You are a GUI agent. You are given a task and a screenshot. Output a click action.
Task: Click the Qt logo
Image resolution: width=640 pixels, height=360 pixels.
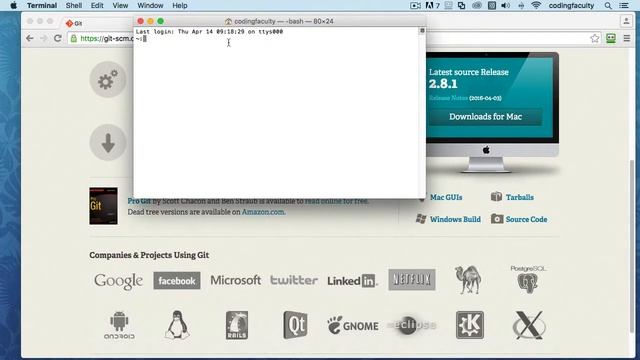coord(295,325)
